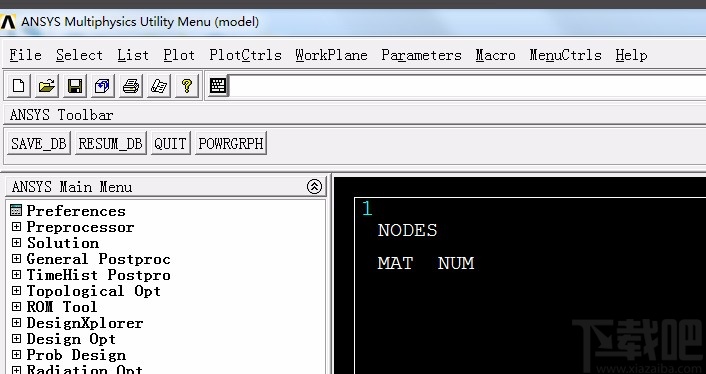Click the QUIT toolbar button
This screenshot has width=706, height=374.
click(171, 143)
